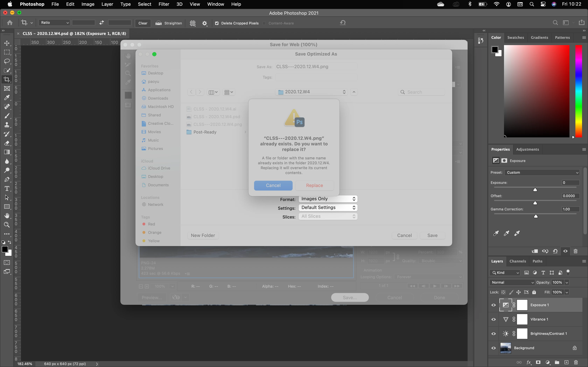Click Cancel in the replace alert
The image size is (588, 367).
coord(273,185)
